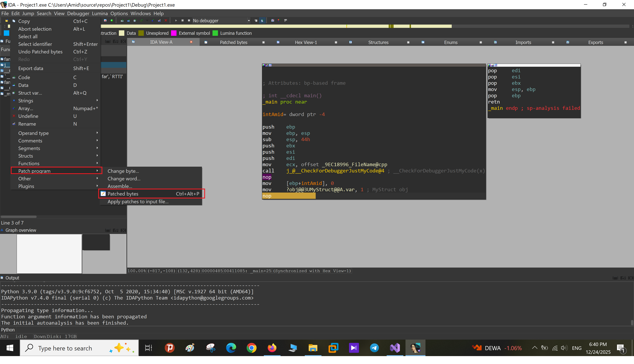Switch to the Hex View-1 tab
The width and height of the screenshot is (634, 364).
(x=306, y=42)
